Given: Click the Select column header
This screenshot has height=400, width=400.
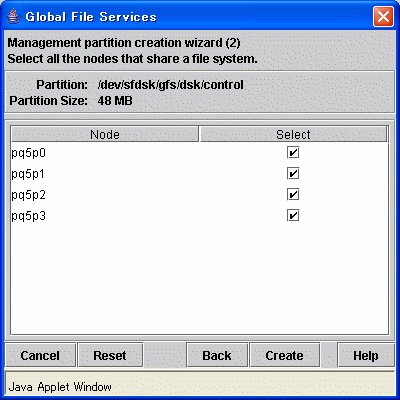Looking at the screenshot, I should tap(293, 134).
